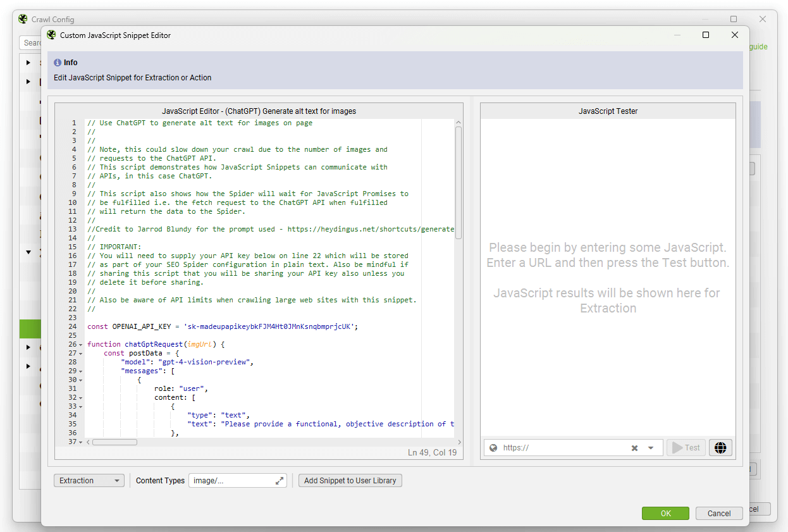
Task: Click the code editor horizontal scrollbar thumb
Action: click(114, 442)
